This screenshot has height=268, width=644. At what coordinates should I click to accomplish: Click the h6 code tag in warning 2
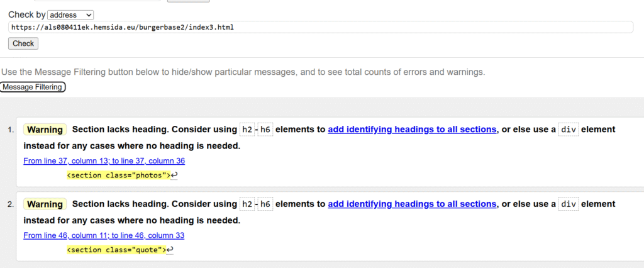coord(265,204)
